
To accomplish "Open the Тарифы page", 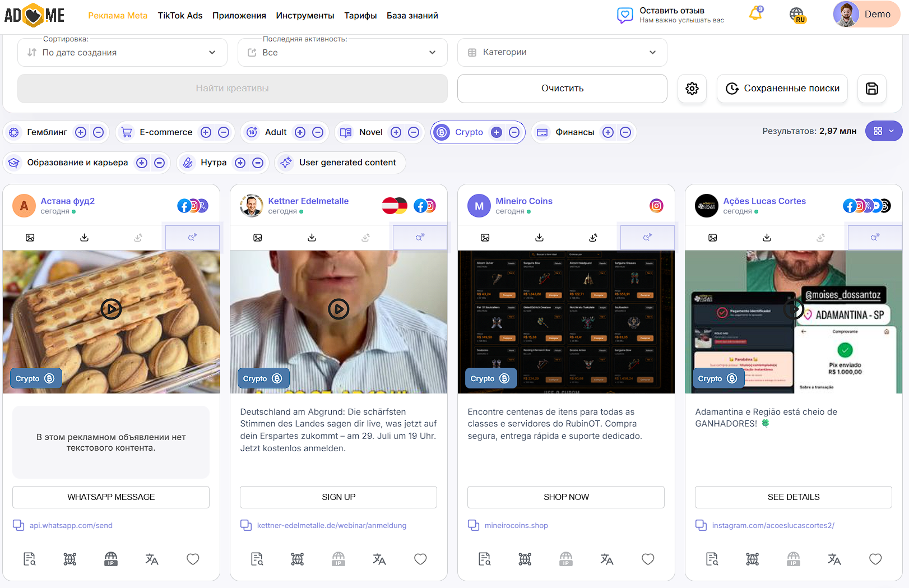I will pos(360,16).
